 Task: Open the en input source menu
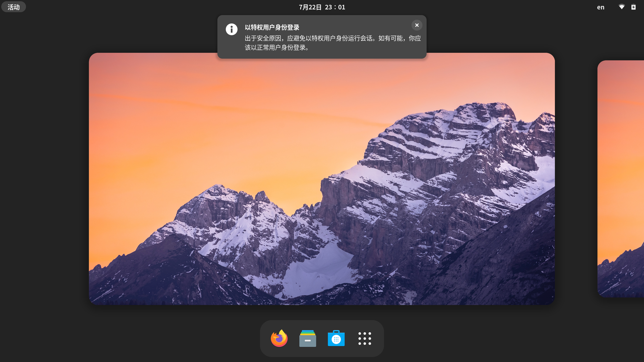pos(600,7)
